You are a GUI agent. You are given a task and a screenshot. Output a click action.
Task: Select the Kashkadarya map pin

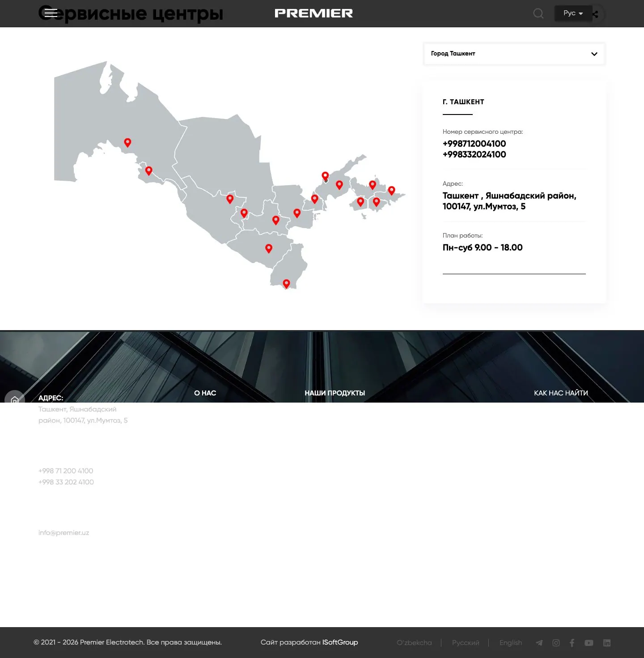tap(269, 248)
